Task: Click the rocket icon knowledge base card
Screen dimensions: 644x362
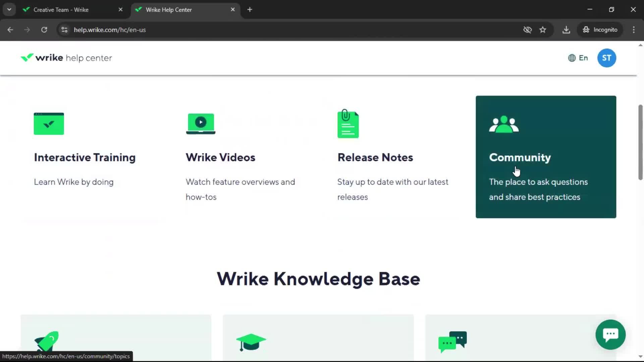Action: point(116,338)
